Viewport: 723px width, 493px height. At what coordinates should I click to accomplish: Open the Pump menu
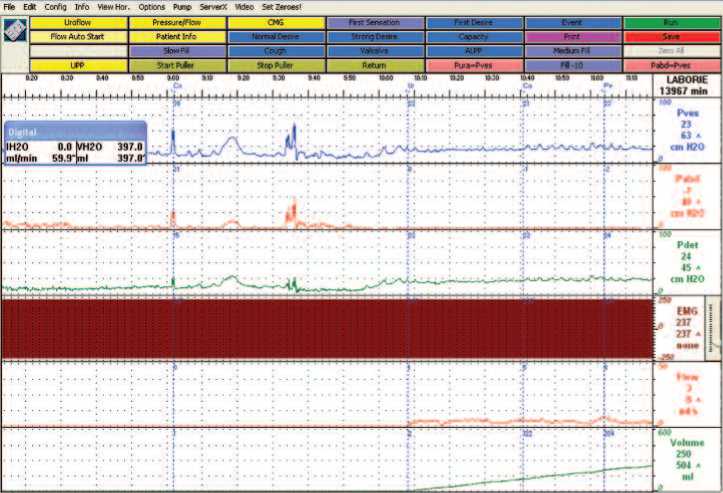pos(182,7)
